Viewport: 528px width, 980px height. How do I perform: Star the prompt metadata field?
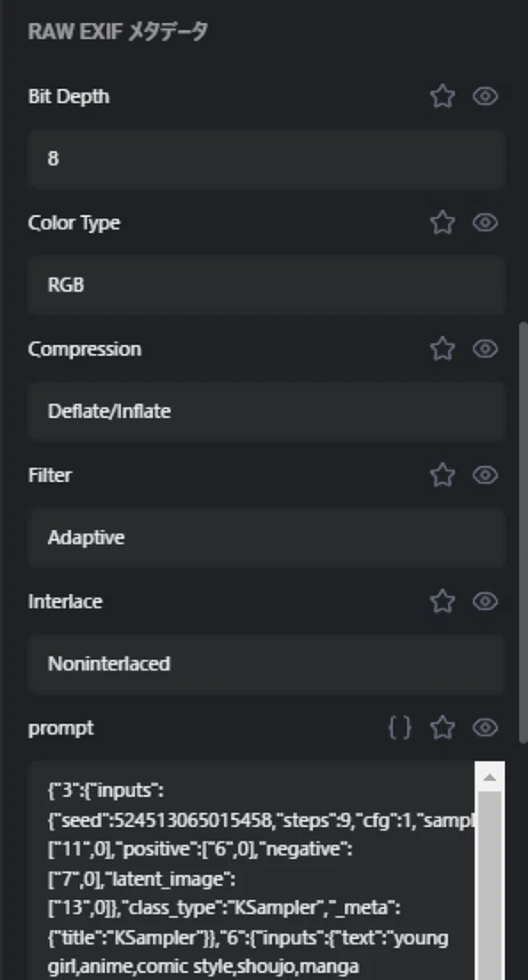443,727
